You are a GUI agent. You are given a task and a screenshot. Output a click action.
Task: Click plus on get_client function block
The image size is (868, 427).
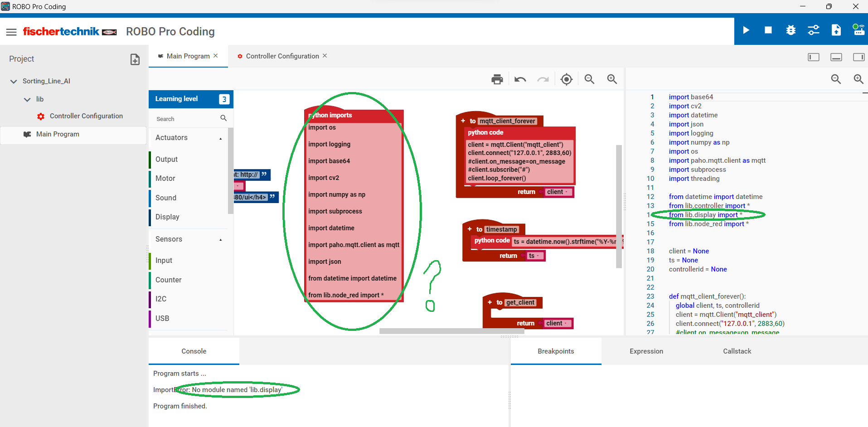click(490, 302)
